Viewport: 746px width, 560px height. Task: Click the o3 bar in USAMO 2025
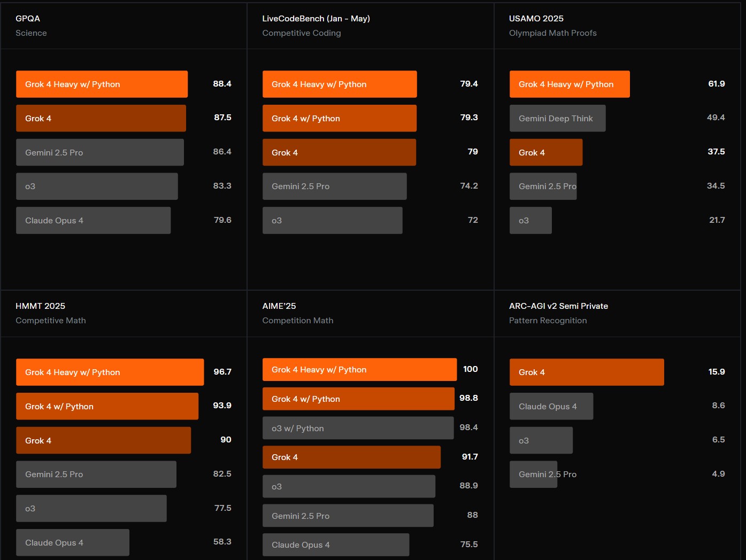pos(530,220)
